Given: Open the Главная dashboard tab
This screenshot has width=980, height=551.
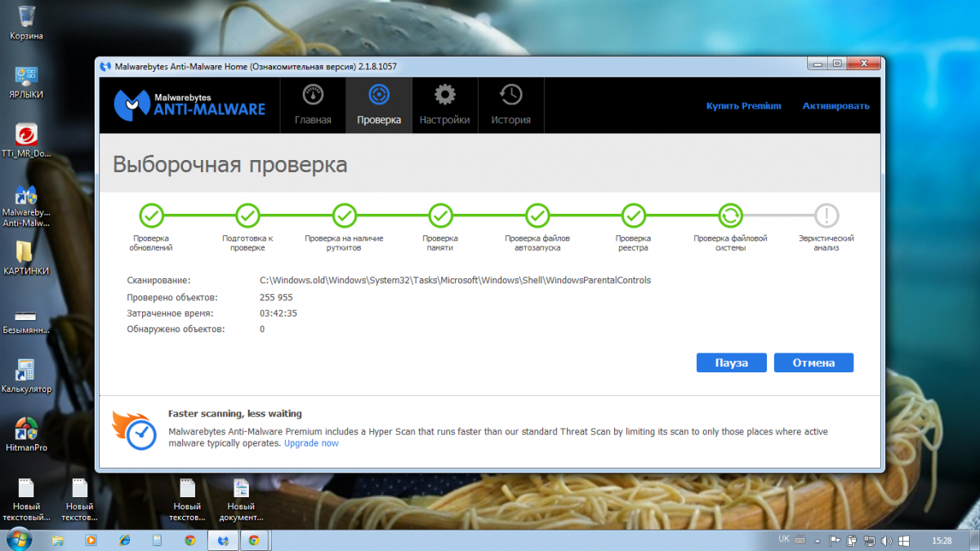Looking at the screenshot, I should click(313, 105).
